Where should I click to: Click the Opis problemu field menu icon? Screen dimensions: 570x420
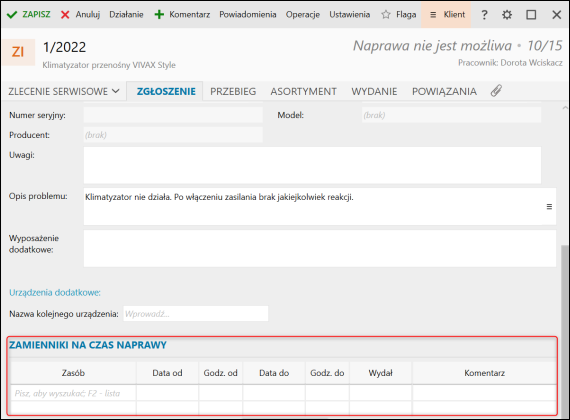tap(549, 207)
